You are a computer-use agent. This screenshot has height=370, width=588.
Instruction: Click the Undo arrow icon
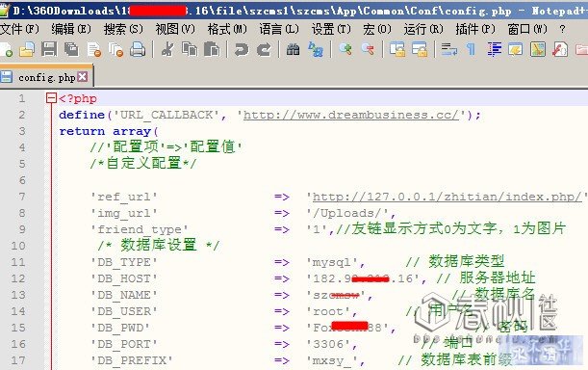(242, 49)
